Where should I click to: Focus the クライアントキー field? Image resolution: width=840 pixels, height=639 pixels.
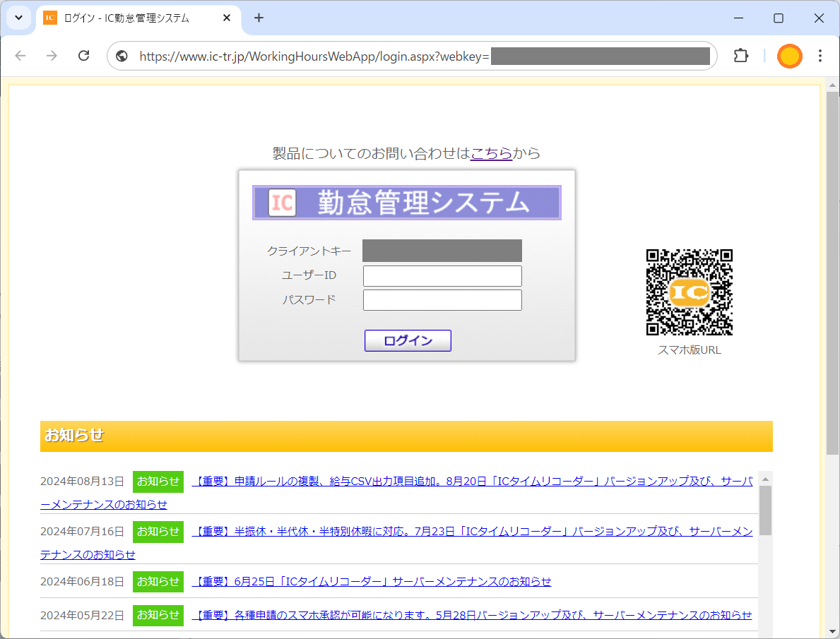tap(442, 251)
